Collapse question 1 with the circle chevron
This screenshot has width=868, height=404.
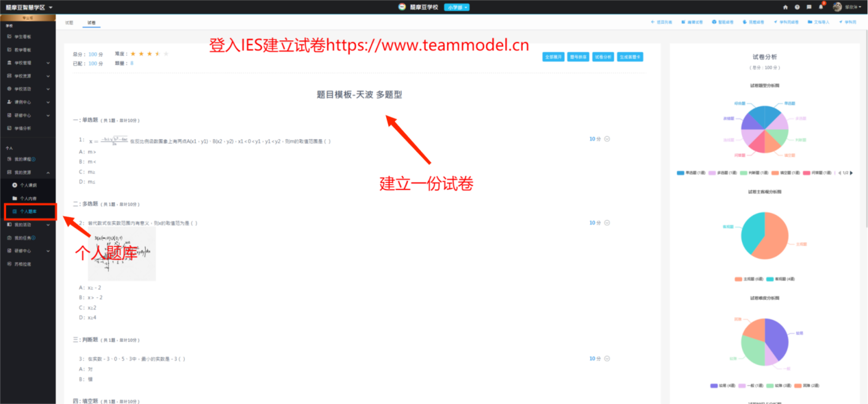[607, 139]
